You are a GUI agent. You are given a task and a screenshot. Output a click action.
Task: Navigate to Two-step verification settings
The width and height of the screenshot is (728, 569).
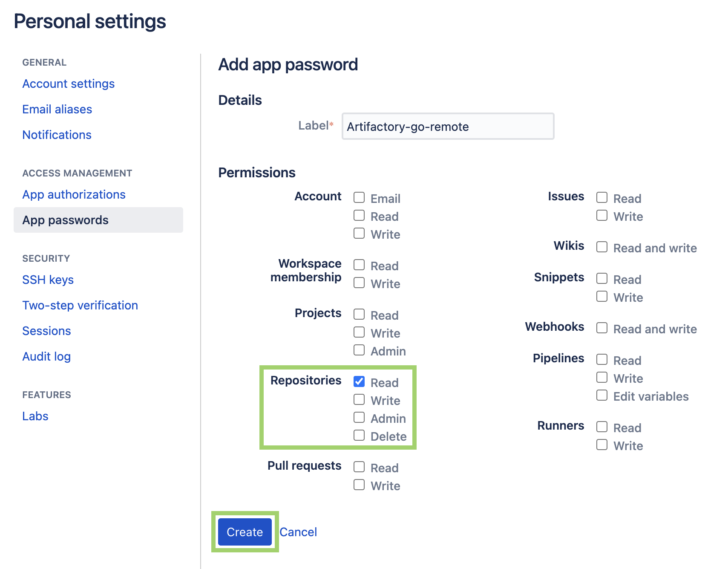[80, 305]
